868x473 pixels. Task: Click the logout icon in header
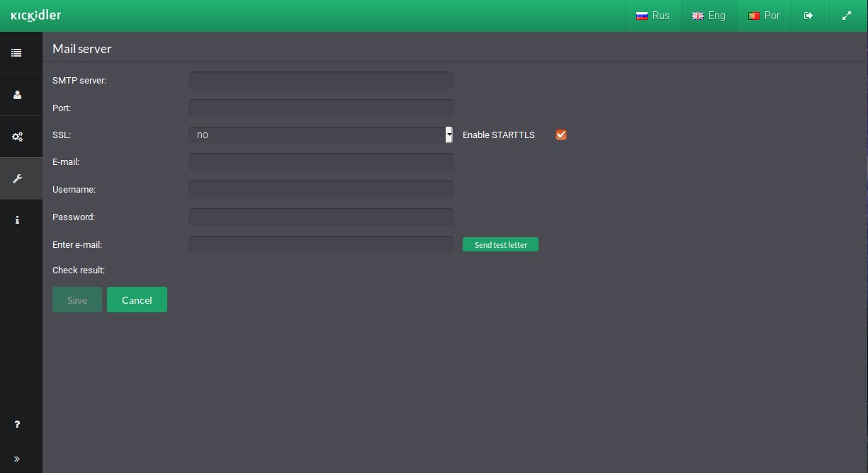point(808,16)
